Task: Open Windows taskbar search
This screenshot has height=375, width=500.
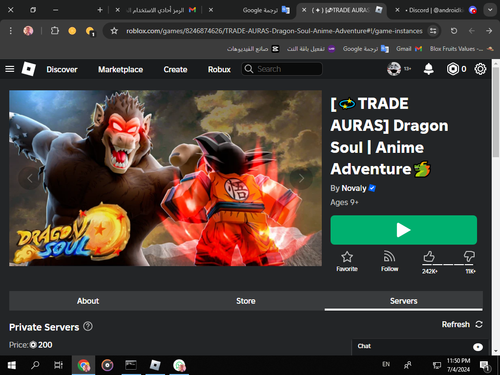Action: coord(35,365)
